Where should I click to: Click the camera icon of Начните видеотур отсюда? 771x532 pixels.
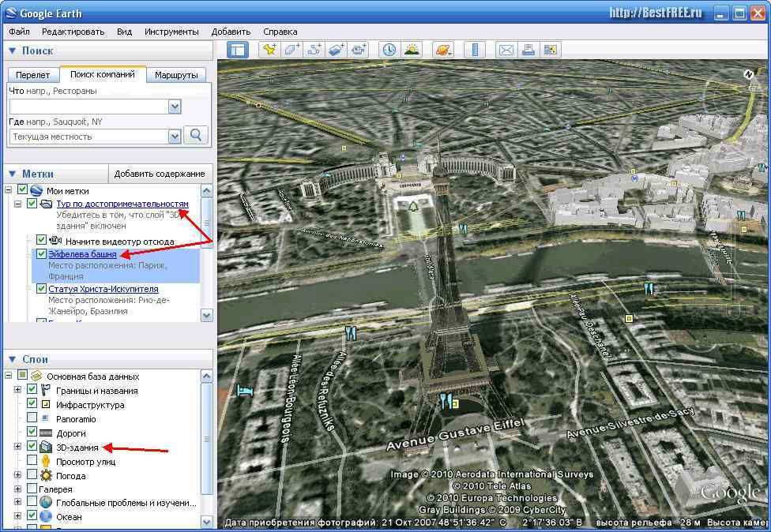55,241
